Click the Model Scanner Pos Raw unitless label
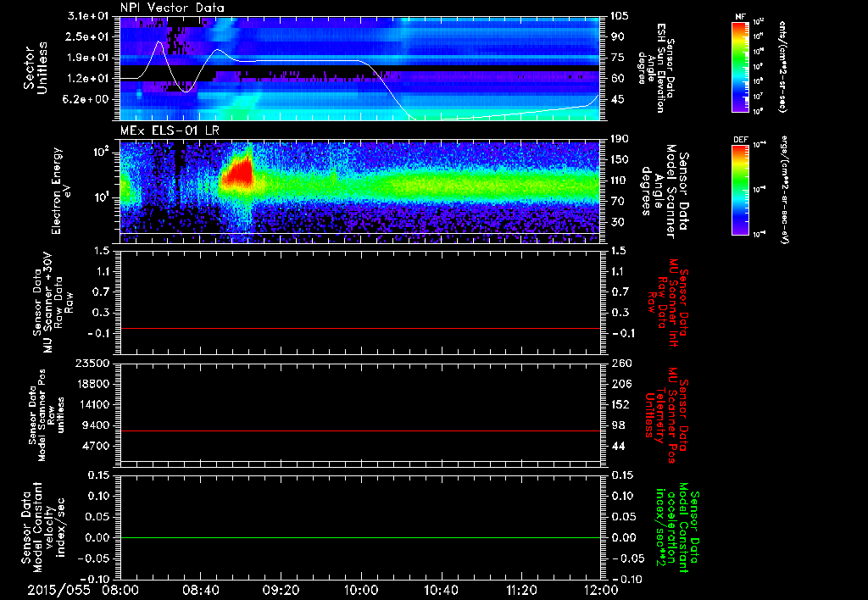The width and height of the screenshot is (868, 600). click(47, 415)
